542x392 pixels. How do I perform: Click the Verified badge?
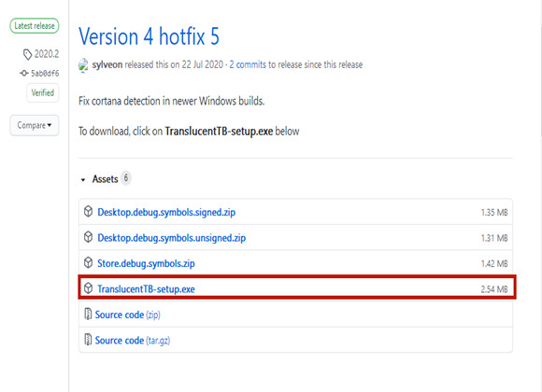[42, 92]
